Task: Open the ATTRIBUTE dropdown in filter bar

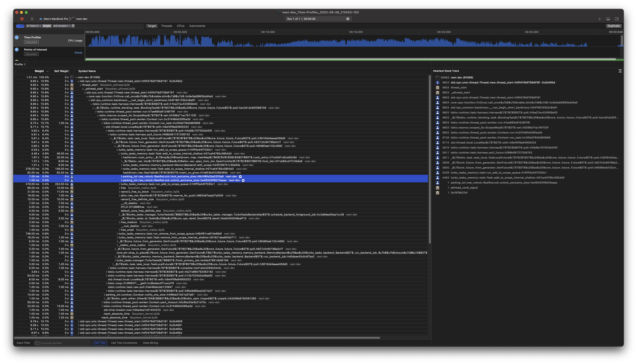Action: (33, 26)
